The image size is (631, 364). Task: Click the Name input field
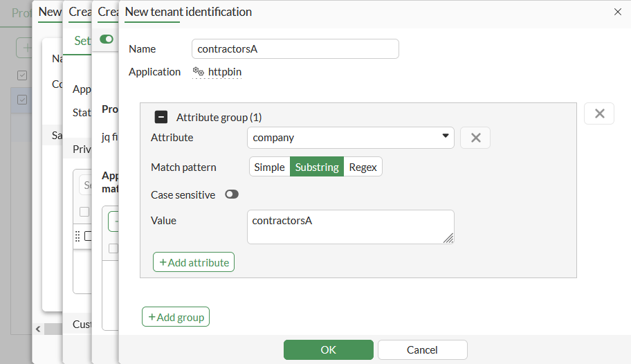[295, 49]
